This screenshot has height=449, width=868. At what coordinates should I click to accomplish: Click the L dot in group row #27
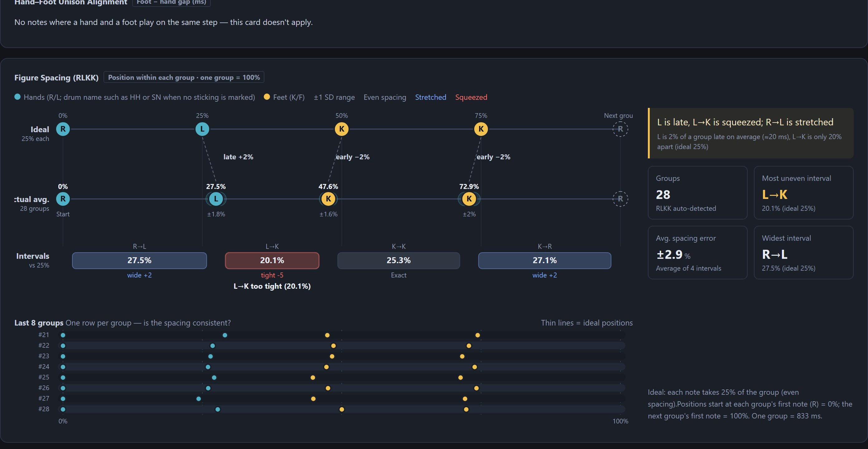click(x=199, y=399)
